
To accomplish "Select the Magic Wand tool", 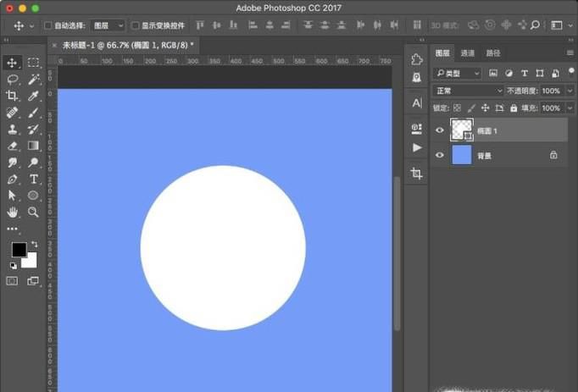I will 34,79.
